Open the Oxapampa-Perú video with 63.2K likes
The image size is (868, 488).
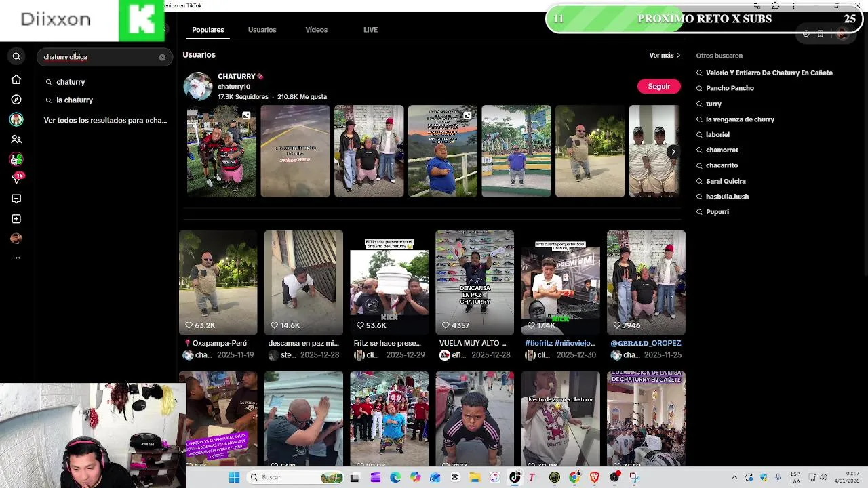pos(218,283)
